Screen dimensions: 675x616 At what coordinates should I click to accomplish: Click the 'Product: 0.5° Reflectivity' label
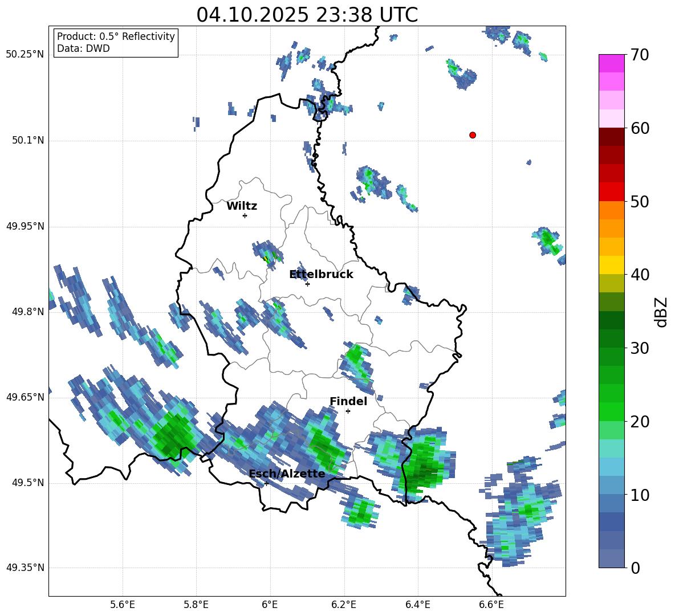[x=116, y=36]
